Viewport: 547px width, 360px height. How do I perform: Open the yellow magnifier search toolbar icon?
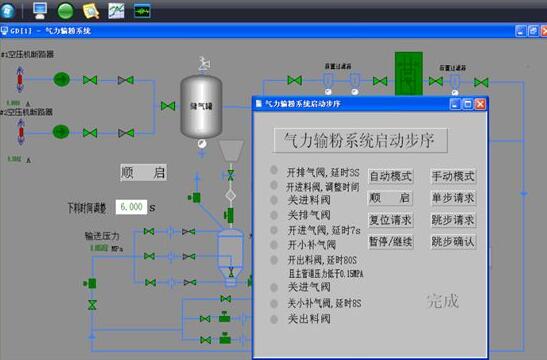(x=91, y=10)
